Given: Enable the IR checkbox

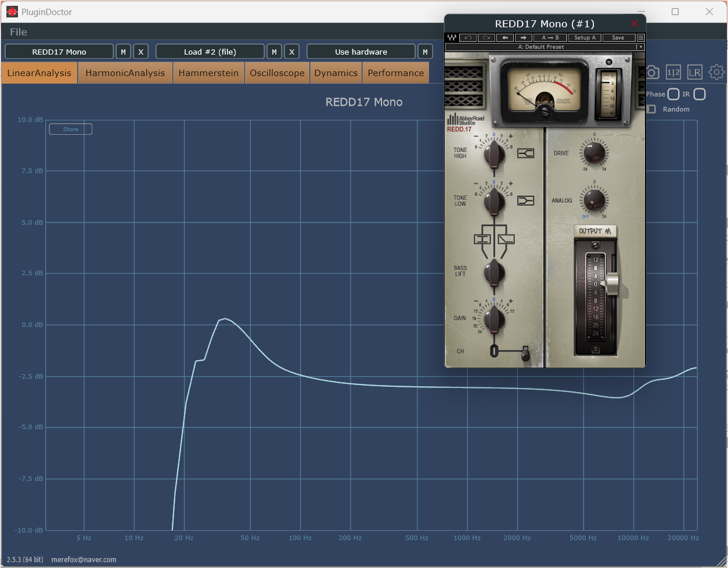Looking at the screenshot, I should coord(700,94).
